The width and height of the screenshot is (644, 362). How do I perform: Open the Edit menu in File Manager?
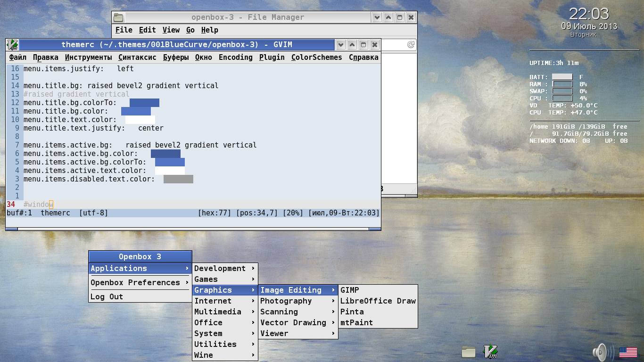[x=148, y=30]
